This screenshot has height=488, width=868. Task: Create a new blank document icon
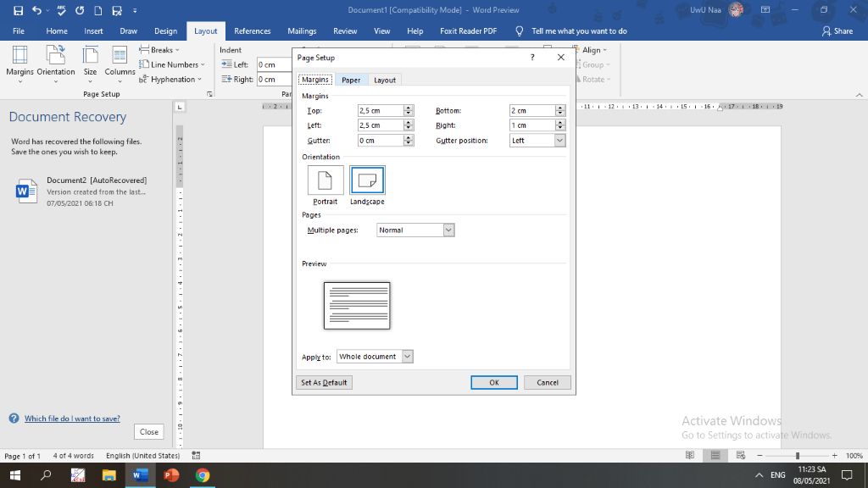coord(98,10)
